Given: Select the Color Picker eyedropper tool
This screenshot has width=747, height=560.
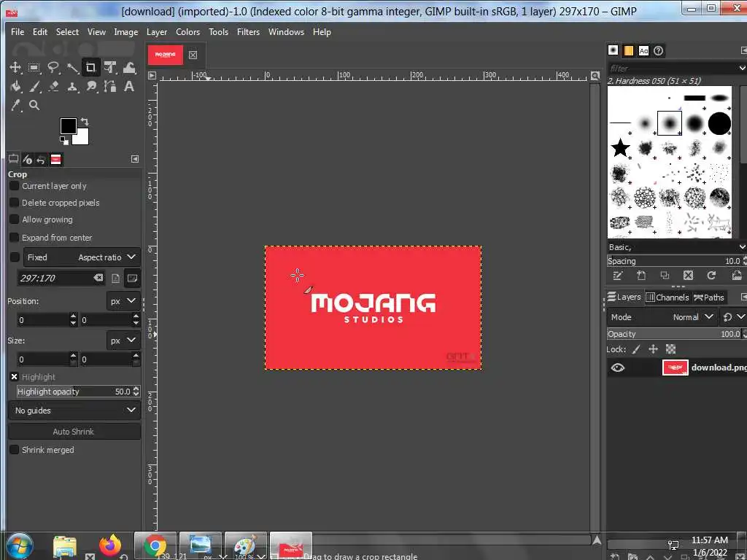Looking at the screenshot, I should pos(15,105).
